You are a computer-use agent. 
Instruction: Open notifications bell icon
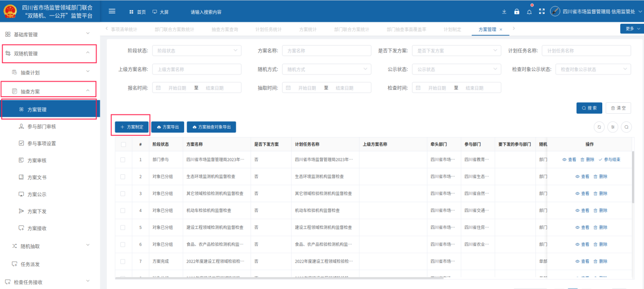tap(529, 12)
